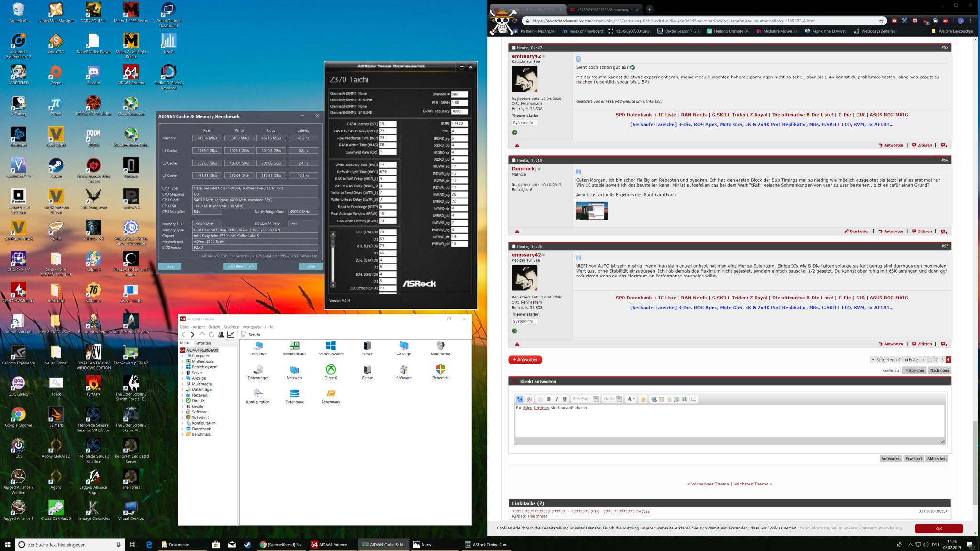This screenshot has width=980, height=551.
Task: Toggle italic in forum reply editor
Action: [557, 399]
